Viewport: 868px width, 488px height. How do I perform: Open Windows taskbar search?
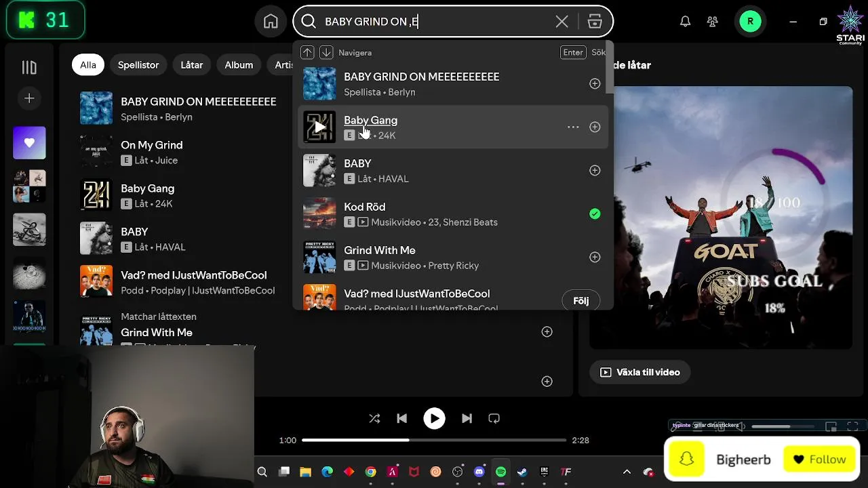coord(262,472)
